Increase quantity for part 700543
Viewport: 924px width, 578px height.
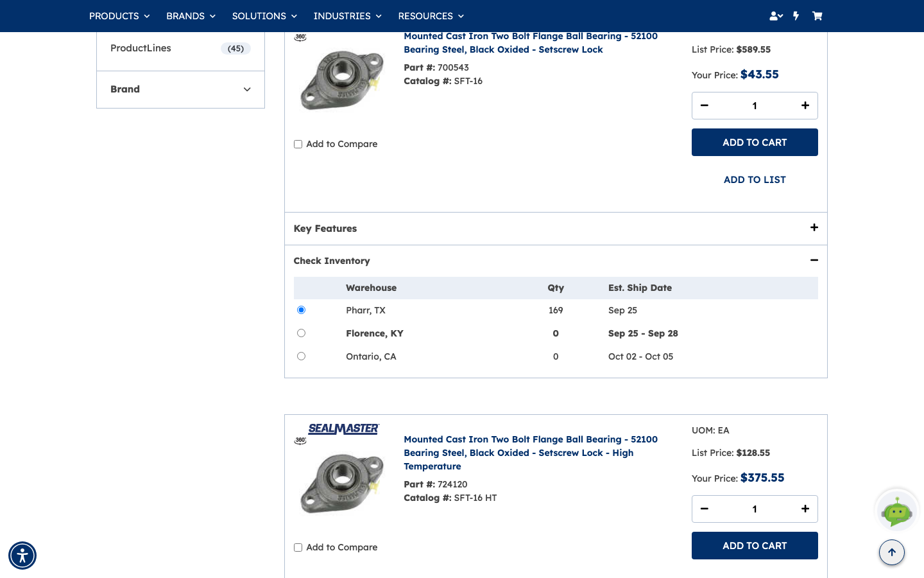tap(805, 105)
